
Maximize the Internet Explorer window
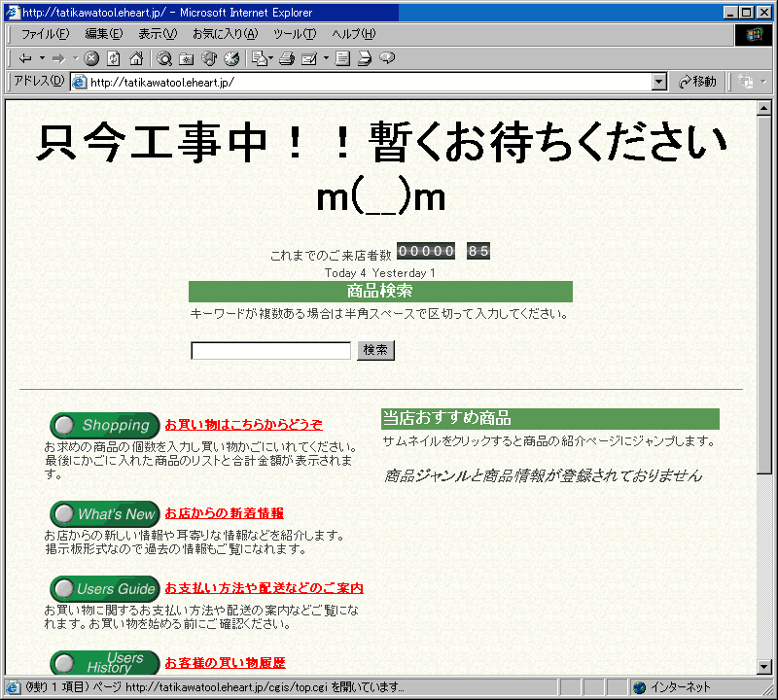(x=746, y=13)
